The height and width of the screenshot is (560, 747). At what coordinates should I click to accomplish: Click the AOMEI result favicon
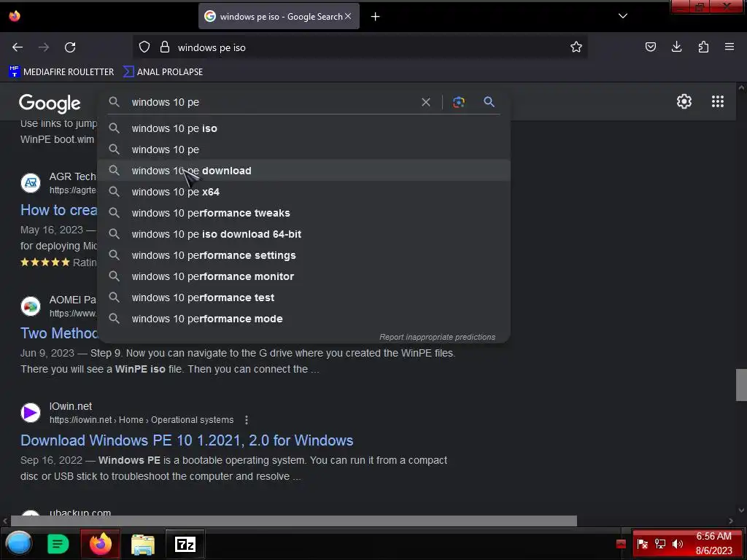coord(31,306)
